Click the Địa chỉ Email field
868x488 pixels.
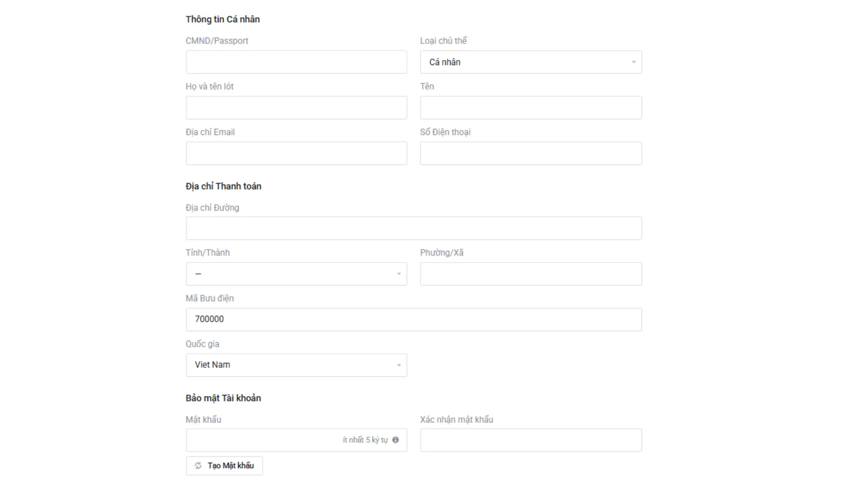[x=296, y=153]
